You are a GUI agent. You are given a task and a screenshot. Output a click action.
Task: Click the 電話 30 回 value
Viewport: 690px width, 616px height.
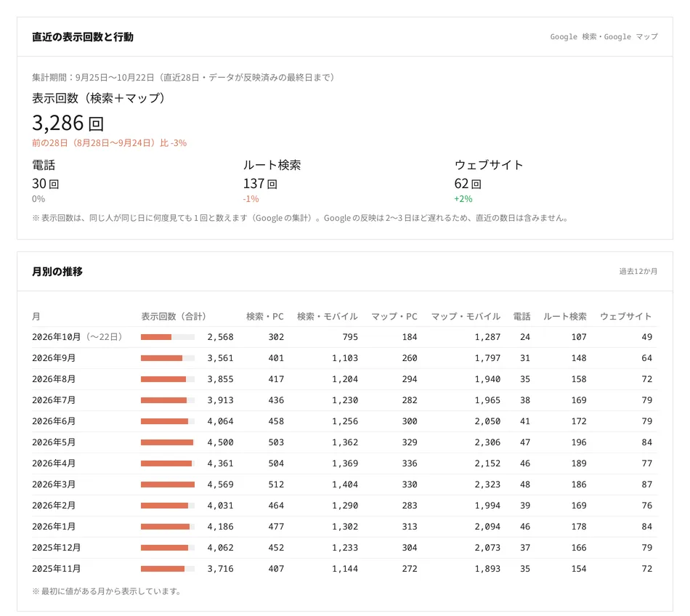pos(46,184)
